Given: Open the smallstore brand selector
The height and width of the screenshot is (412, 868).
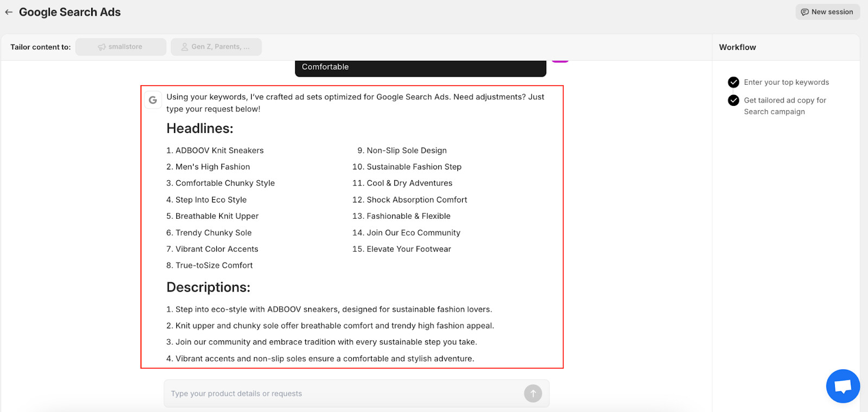Looking at the screenshot, I should click(x=121, y=47).
